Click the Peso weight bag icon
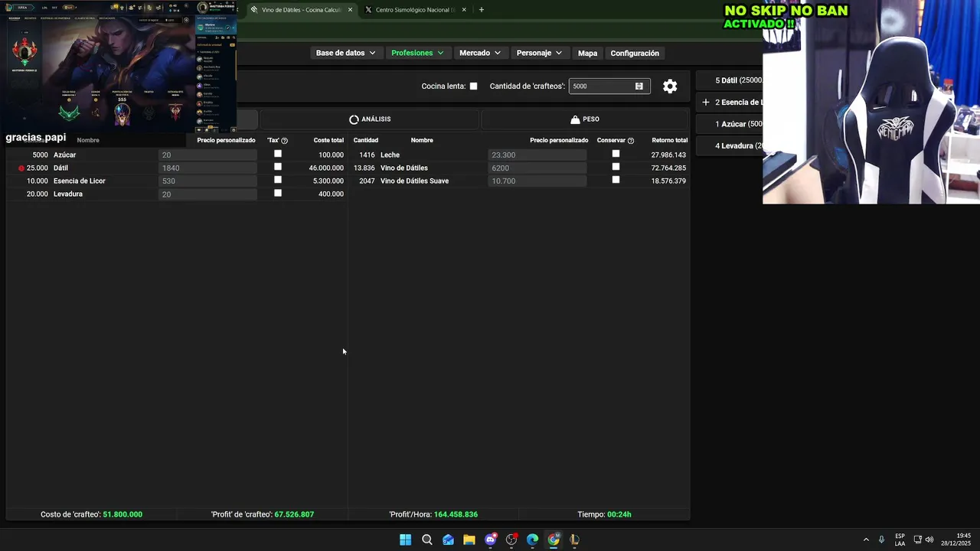Screen dimensions: 980x551 click(x=575, y=119)
